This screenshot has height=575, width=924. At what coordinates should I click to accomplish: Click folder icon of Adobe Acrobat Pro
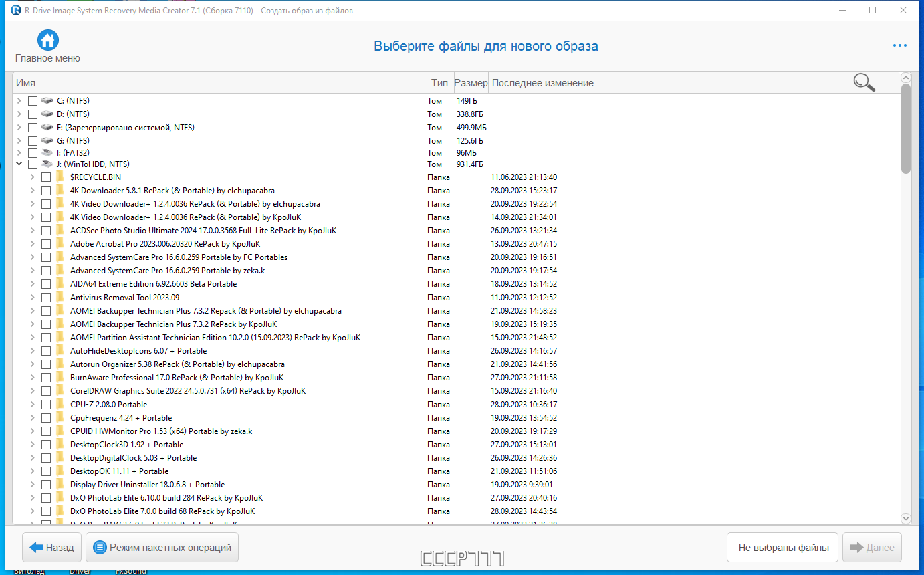tap(60, 243)
